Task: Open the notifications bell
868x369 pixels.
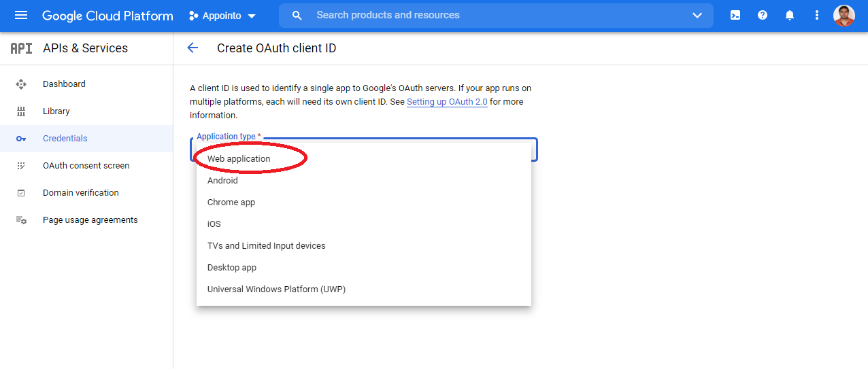Action: (790, 15)
